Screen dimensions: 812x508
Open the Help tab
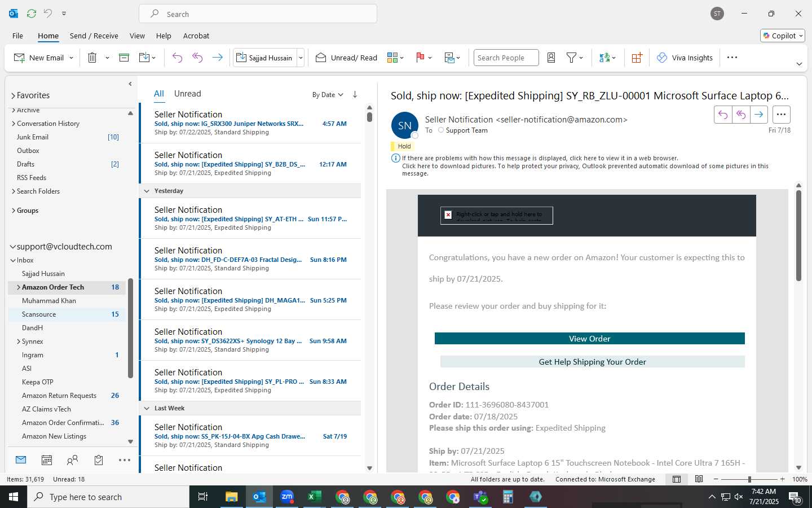tap(164, 36)
